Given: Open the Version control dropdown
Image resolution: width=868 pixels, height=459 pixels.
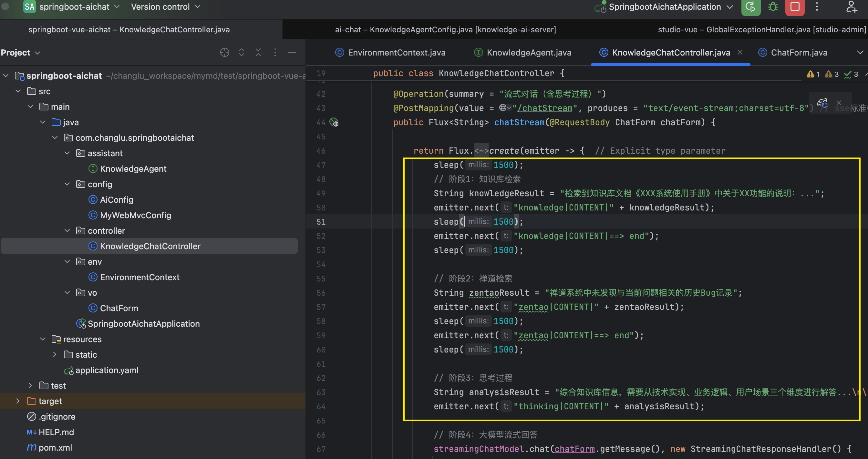Looking at the screenshot, I should (165, 7).
